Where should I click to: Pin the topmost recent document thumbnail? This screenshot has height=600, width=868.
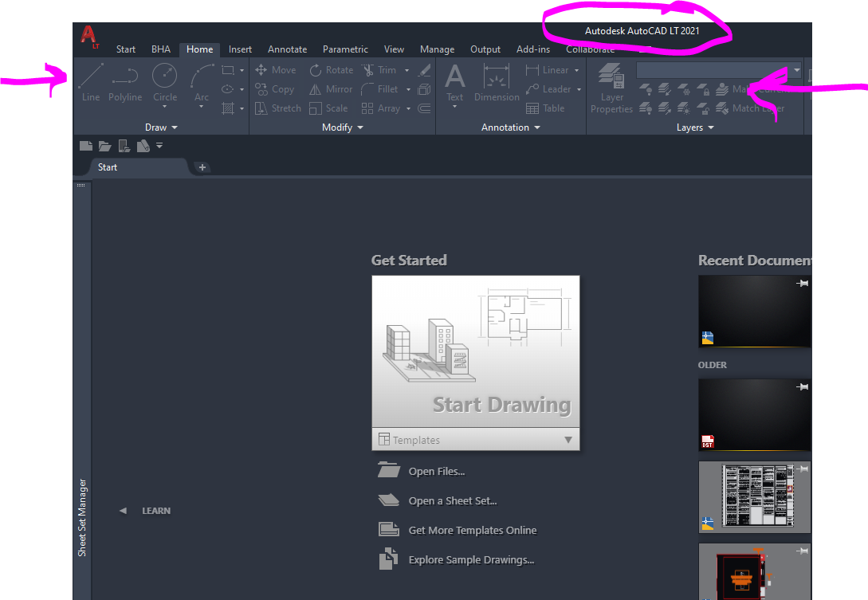[x=803, y=284]
